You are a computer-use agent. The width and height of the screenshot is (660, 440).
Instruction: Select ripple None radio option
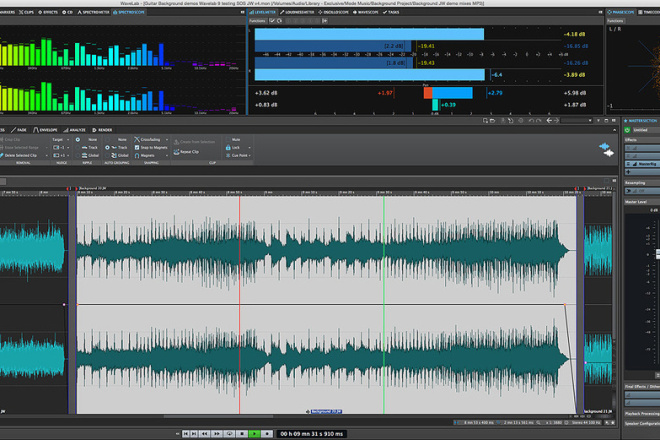click(78, 139)
